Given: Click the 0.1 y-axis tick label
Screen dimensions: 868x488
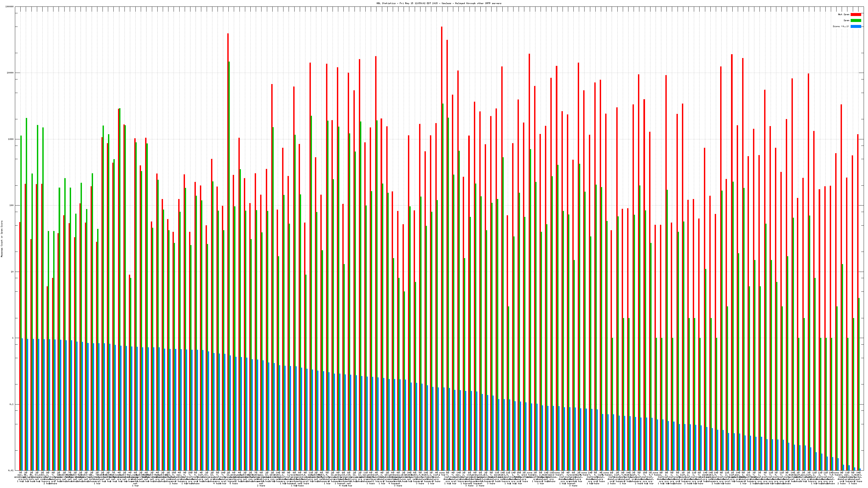Looking at the screenshot, I should pos(12,404).
